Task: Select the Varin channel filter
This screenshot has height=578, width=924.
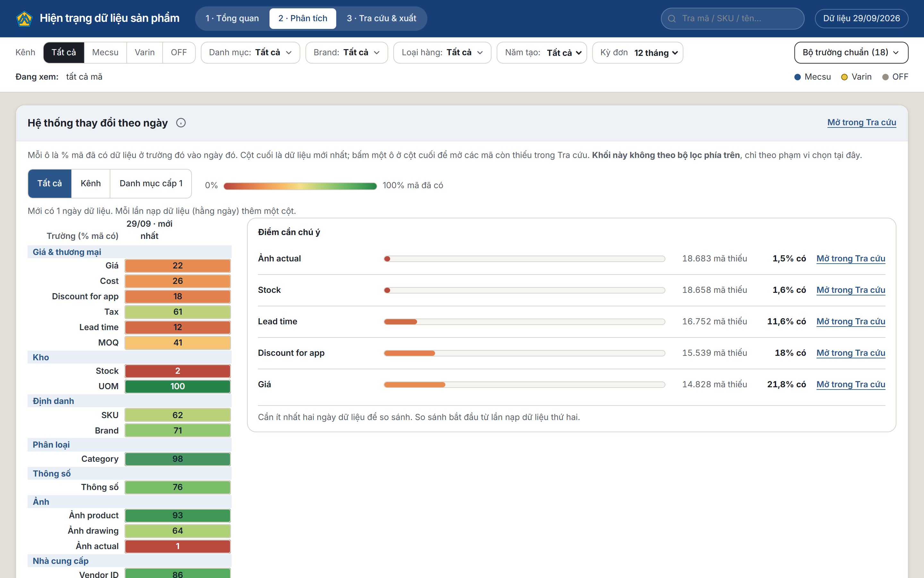Action: 144,52
